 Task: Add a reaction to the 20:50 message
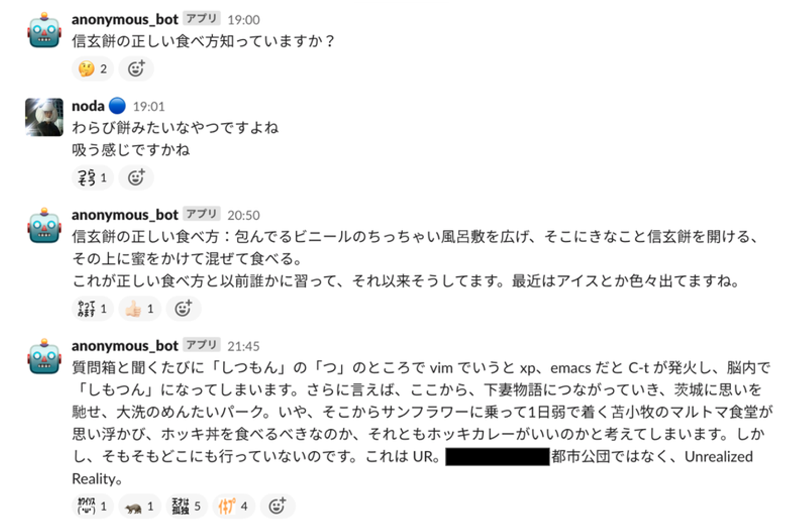183,308
